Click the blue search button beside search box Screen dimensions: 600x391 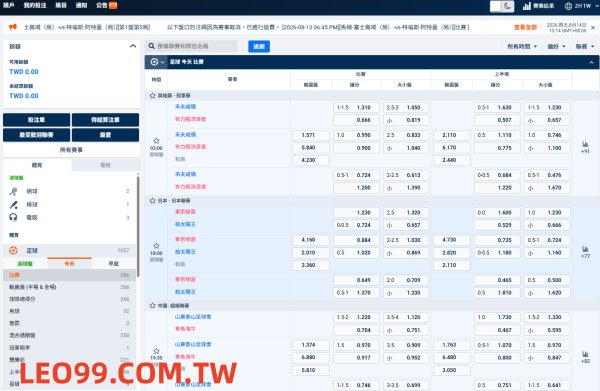pyautogui.click(x=259, y=46)
